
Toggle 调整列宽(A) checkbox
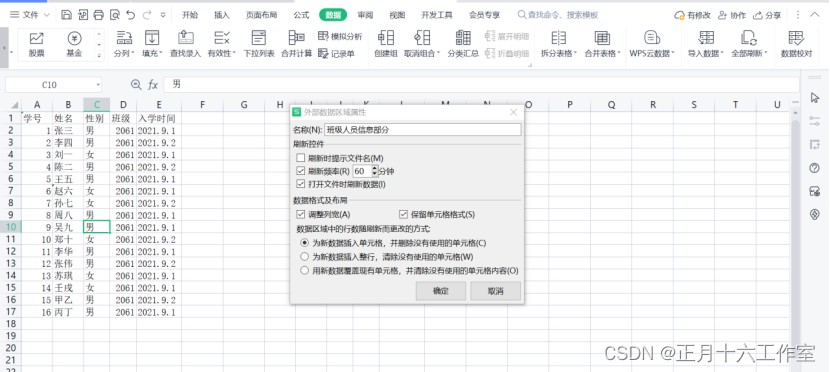click(x=301, y=214)
